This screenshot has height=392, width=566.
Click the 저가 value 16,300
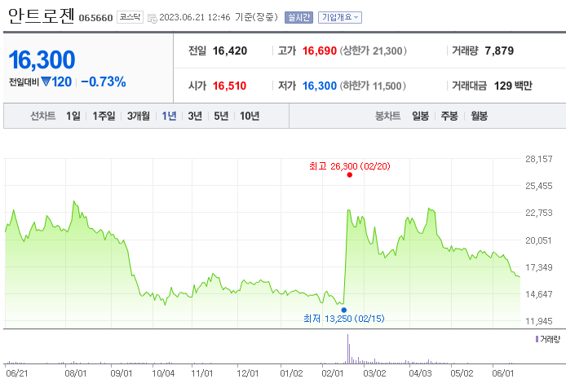(320, 86)
